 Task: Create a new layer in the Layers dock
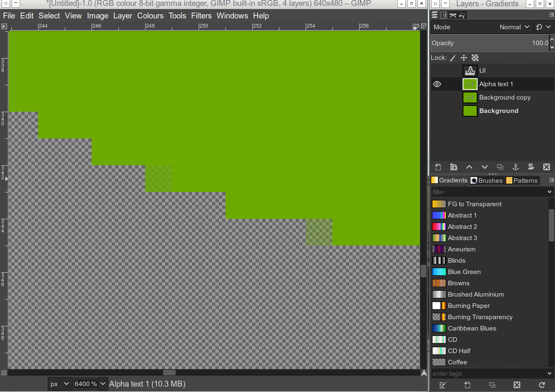[438, 167]
